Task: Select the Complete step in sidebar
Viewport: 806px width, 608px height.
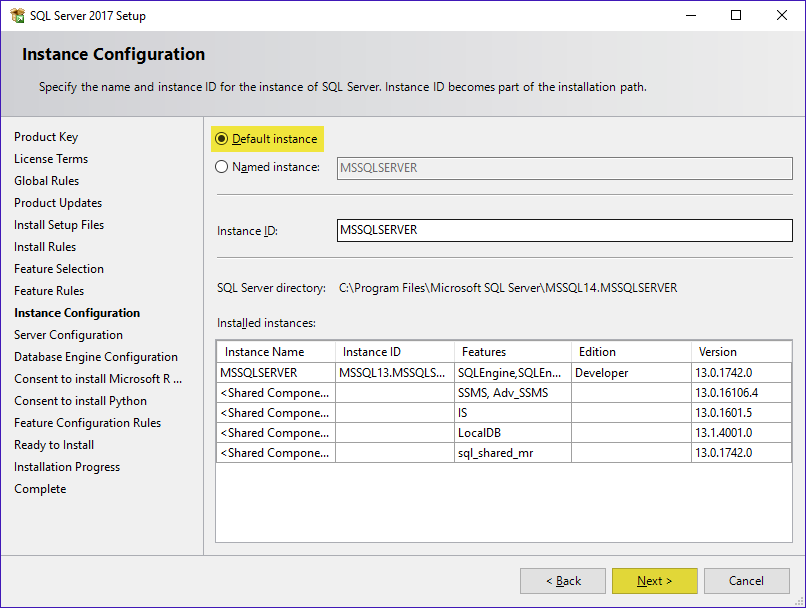Action: (x=40, y=489)
